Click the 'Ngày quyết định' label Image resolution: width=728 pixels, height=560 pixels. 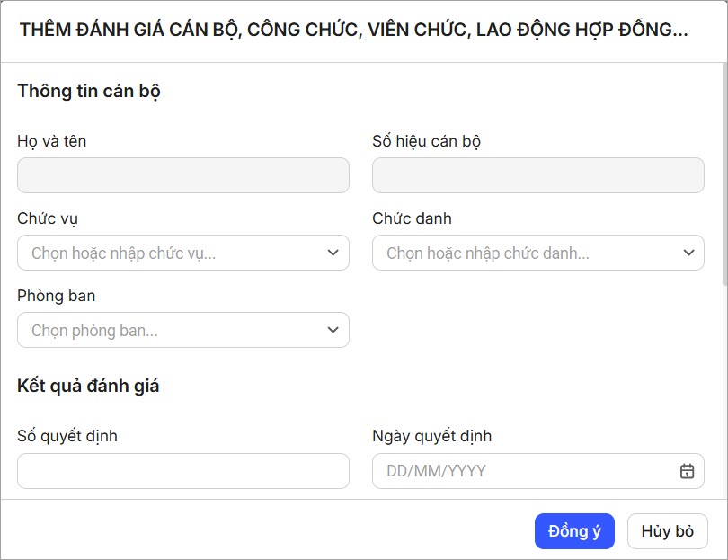[431, 436]
